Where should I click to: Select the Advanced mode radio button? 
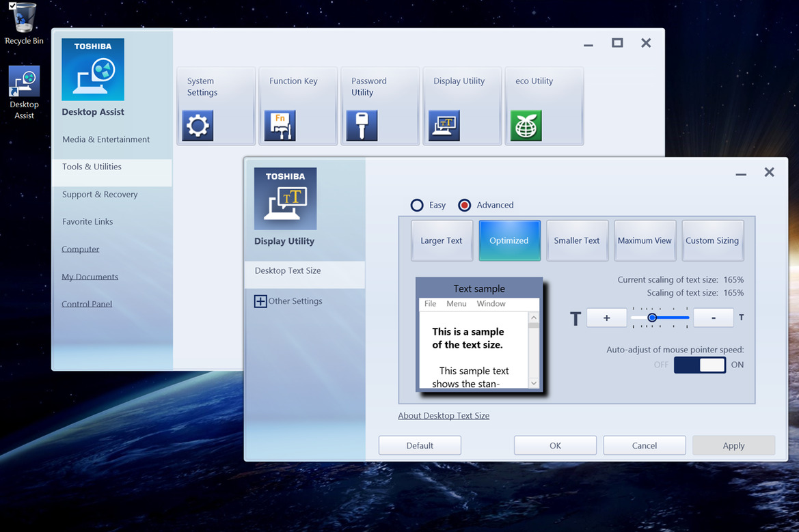click(x=464, y=205)
